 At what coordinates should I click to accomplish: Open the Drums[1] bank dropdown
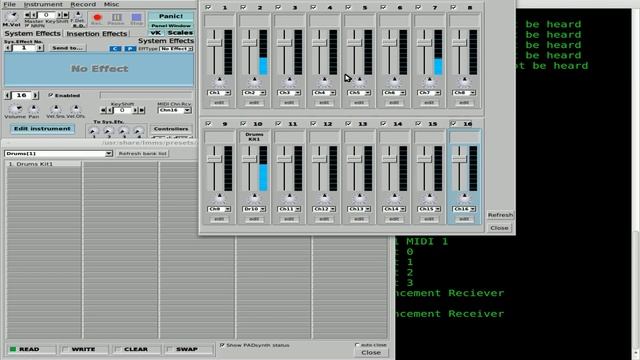[58, 153]
